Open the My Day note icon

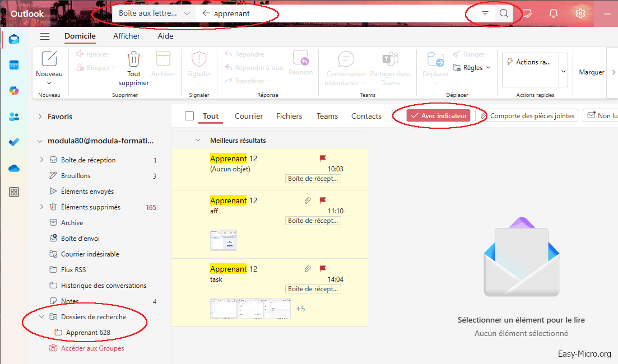527,13
